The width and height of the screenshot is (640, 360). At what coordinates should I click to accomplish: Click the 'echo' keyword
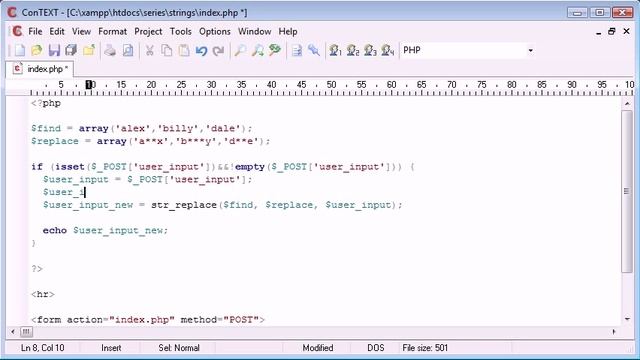(55, 230)
